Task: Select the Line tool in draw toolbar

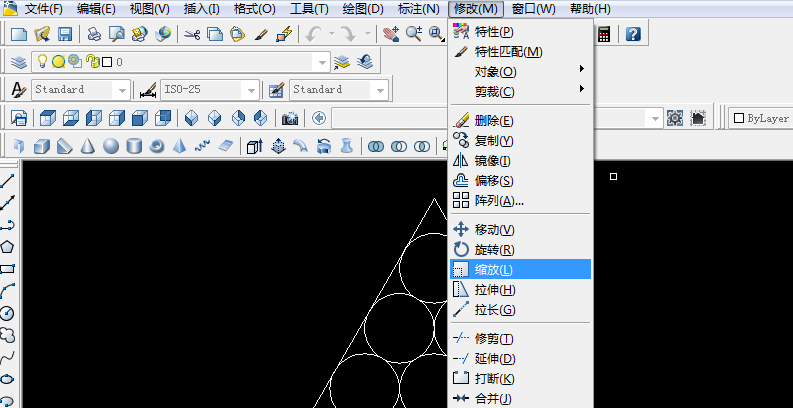Action: (x=8, y=180)
